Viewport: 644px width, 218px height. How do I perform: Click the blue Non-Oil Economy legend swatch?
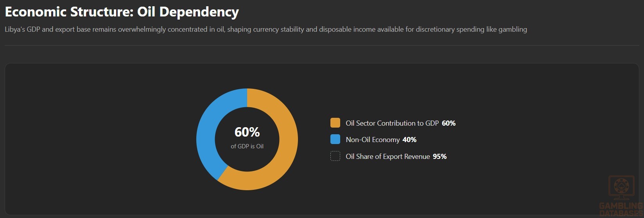[335, 139]
